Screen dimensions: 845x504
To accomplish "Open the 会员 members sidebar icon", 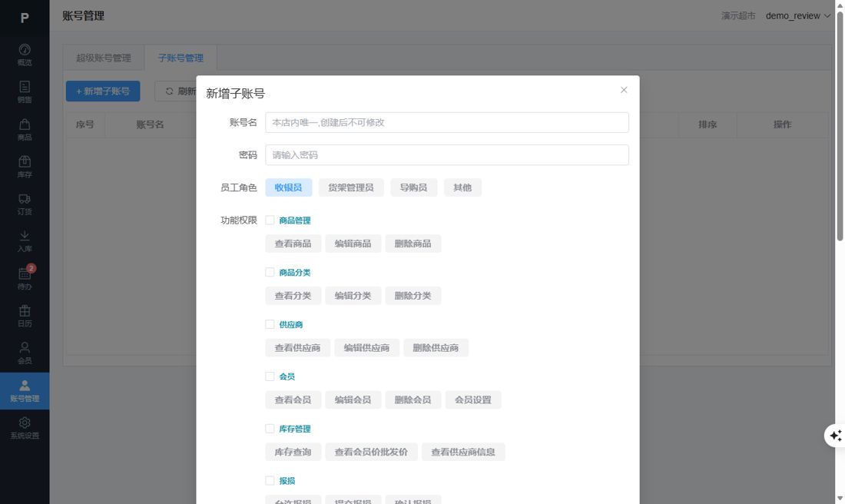I will coord(25,353).
